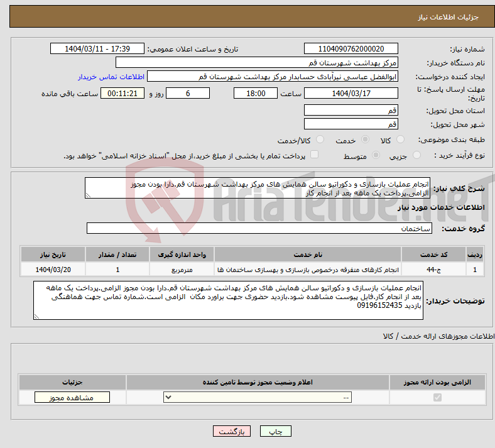Click the deadline time field 18:00
495x448 pixels.
tap(256, 93)
